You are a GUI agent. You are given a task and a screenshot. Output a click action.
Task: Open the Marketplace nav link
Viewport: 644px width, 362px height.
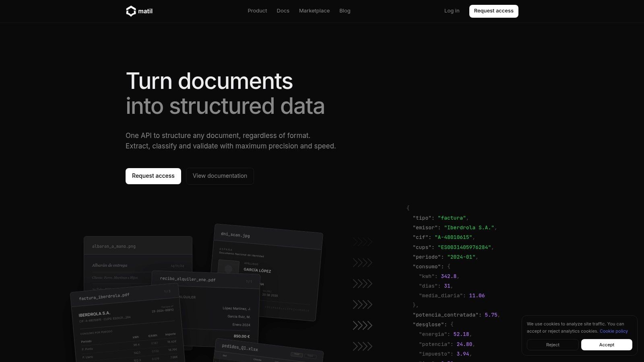pos(314,11)
